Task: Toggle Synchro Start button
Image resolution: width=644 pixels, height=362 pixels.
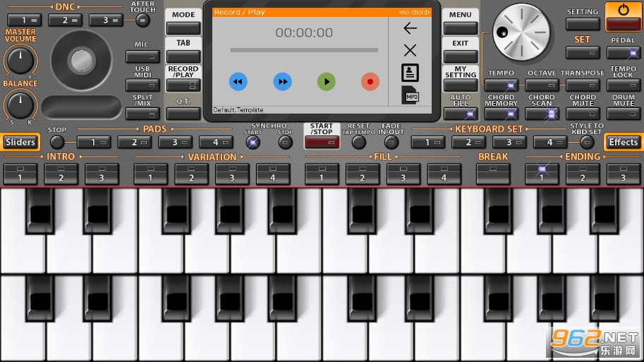Action: tap(253, 142)
